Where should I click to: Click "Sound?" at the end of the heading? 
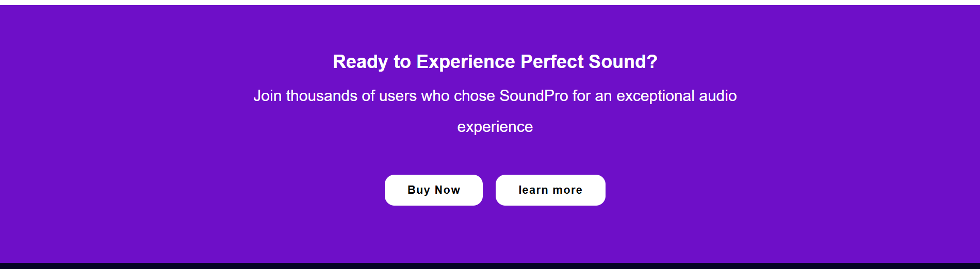pos(623,62)
